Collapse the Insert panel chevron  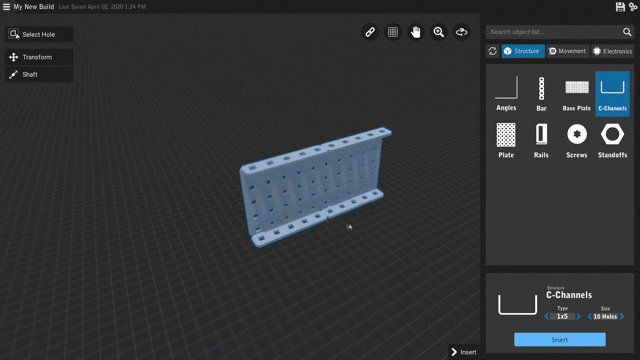click(x=454, y=352)
